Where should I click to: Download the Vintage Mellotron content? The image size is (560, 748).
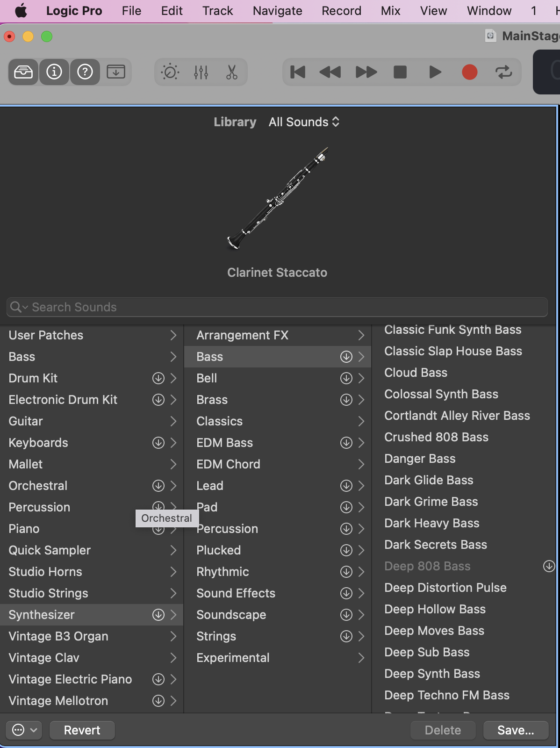pyautogui.click(x=158, y=701)
